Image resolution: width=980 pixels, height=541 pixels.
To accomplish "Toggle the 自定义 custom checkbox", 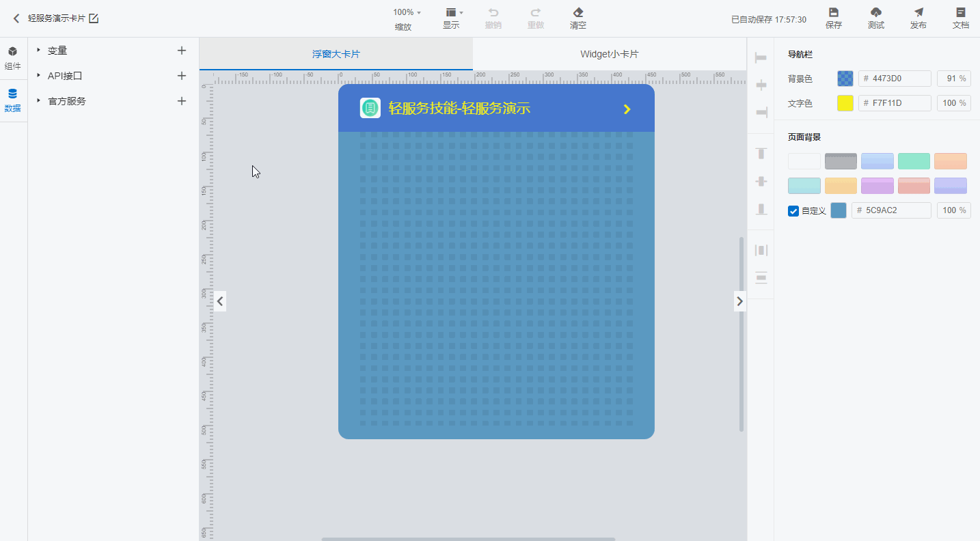I will click(x=793, y=211).
